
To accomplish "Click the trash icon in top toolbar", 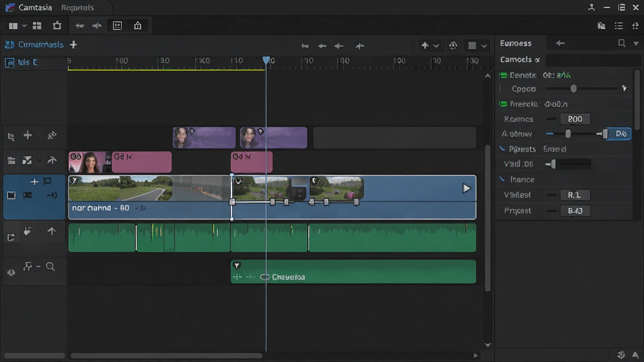I will tap(57, 25).
